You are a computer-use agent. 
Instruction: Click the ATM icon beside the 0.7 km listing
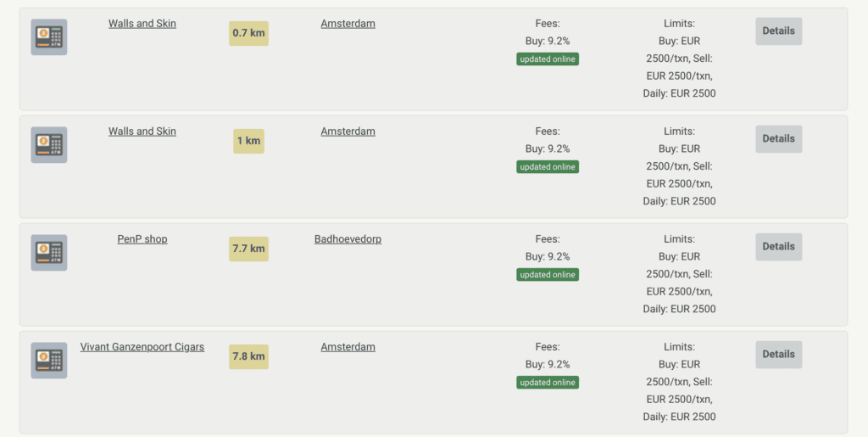coord(49,37)
